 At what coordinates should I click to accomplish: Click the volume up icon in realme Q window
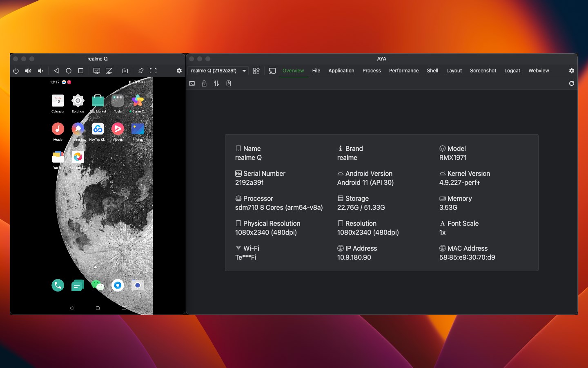(x=28, y=71)
